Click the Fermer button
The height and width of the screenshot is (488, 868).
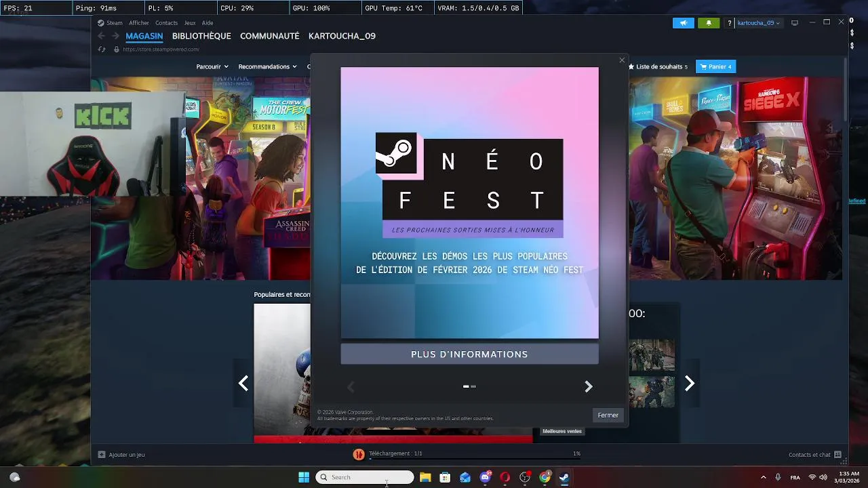(x=608, y=415)
